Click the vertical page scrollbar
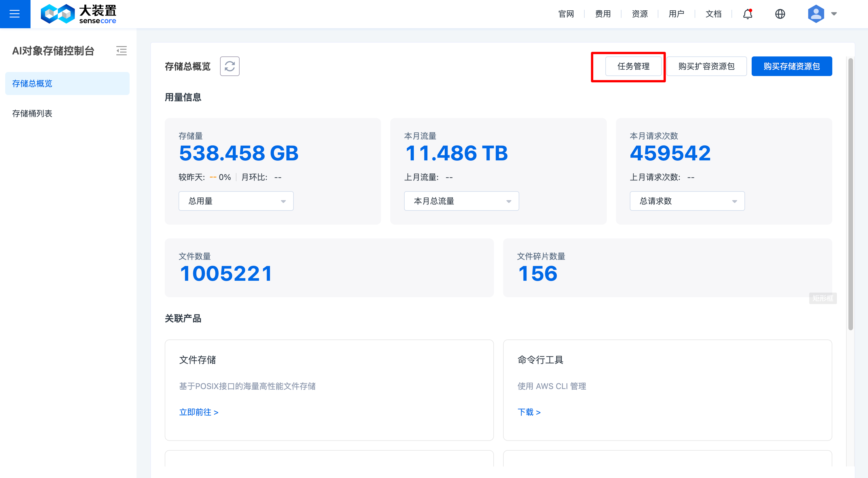 click(850, 194)
